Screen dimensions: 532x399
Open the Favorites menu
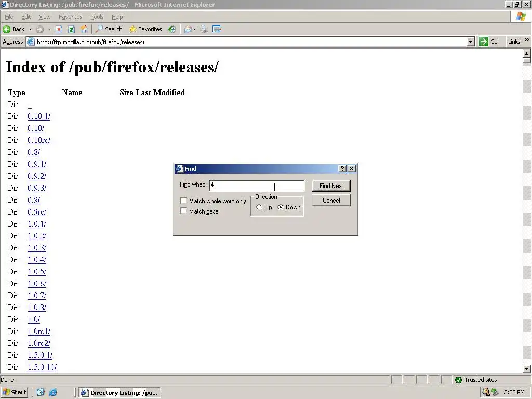click(x=70, y=17)
